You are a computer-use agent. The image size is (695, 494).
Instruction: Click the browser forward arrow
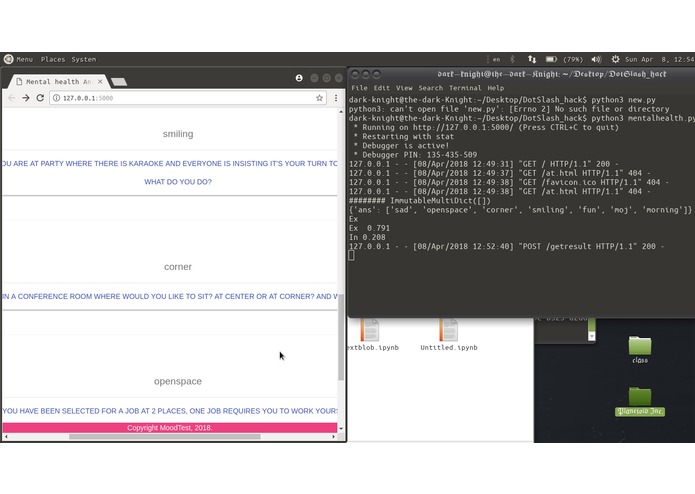click(26, 98)
